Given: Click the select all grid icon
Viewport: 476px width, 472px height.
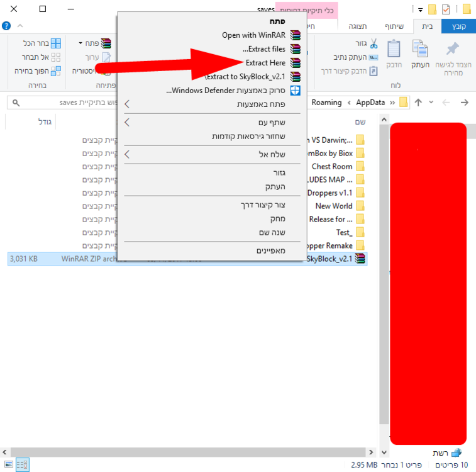Looking at the screenshot, I should tap(56, 43).
